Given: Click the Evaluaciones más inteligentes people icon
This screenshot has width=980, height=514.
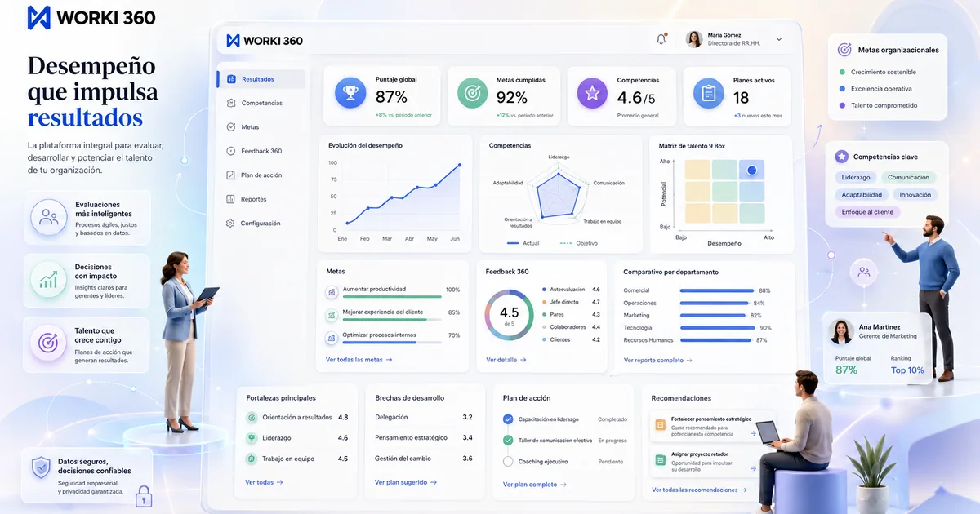Looking at the screenshot, I should coord(49,217).
